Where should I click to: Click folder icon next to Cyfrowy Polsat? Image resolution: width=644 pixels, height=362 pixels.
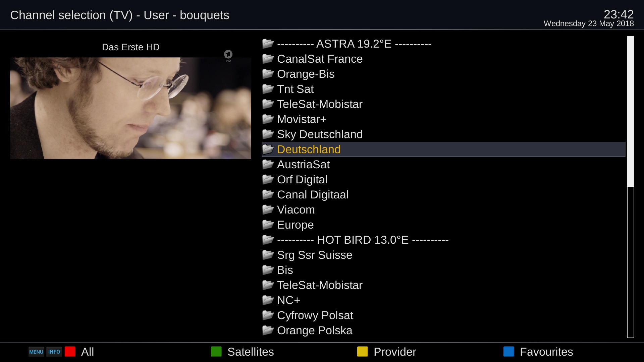coord(268,315)
